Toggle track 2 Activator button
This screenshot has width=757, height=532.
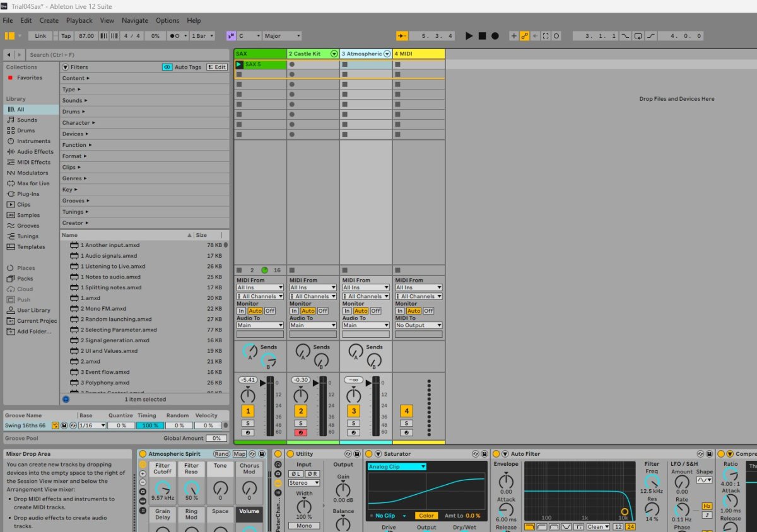coord(301,411)
